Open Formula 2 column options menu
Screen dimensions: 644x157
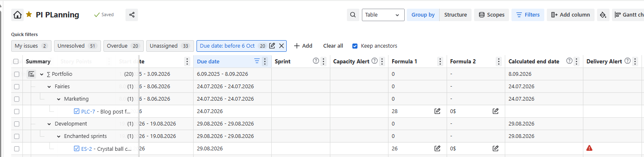[499, 61]
